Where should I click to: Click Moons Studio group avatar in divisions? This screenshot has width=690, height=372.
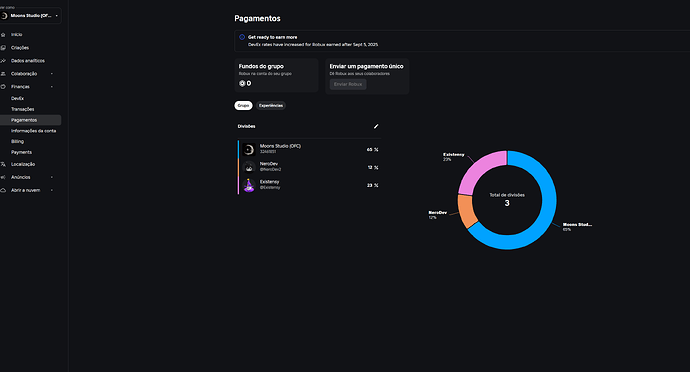click(x=249, y=150)
